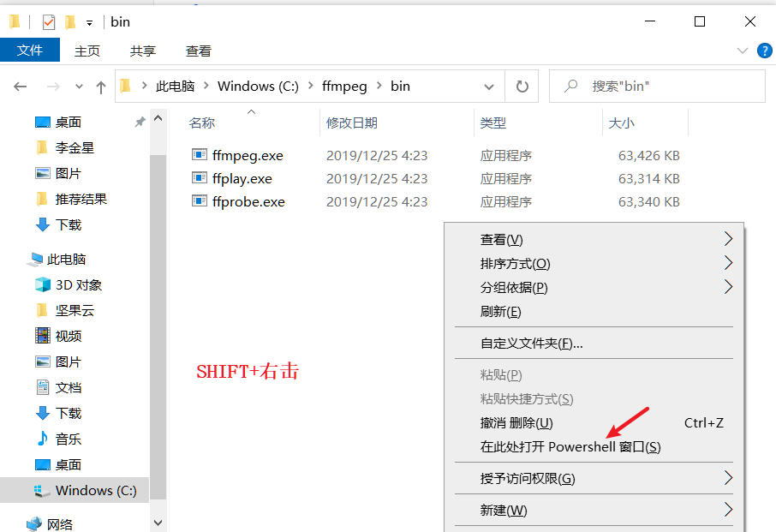Image resolution: width=776 pixels, height=532 pixels.
Task: Sort files by 大小 column header
Action: [x=621, y=123]
